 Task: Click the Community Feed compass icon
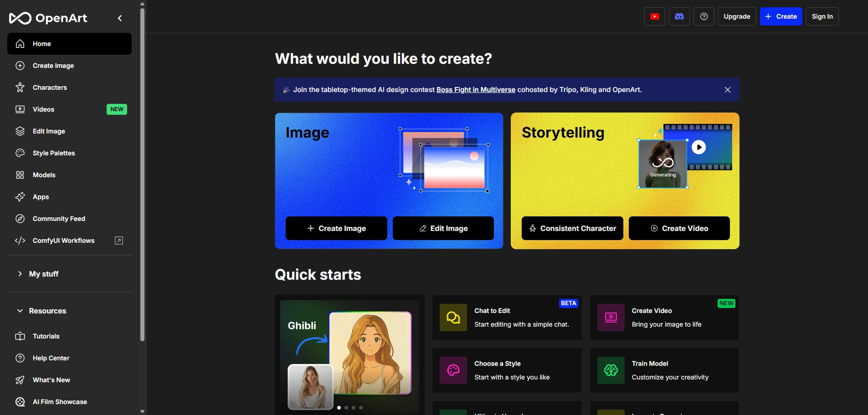(x=20, y=219)
